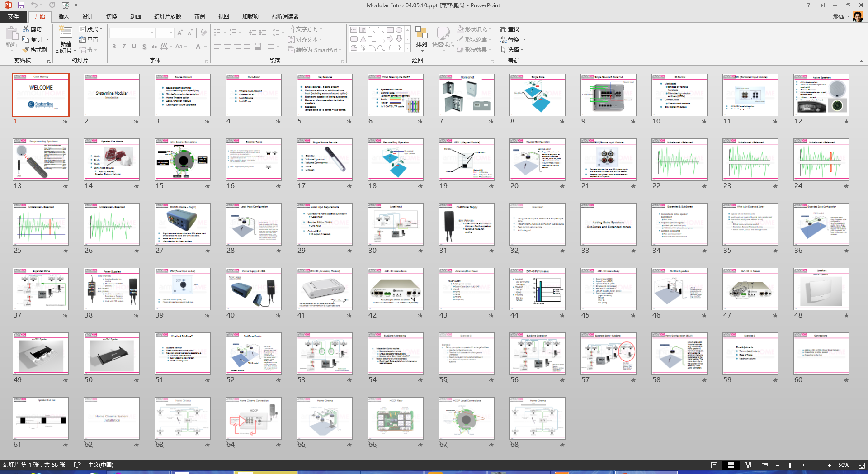Switch to Reading view in status bar
Screen dimensions: 868x474
748,465
